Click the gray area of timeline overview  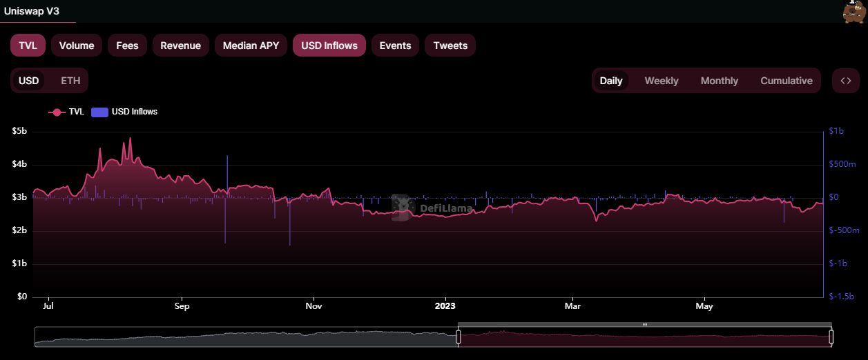tap(246, 337)
